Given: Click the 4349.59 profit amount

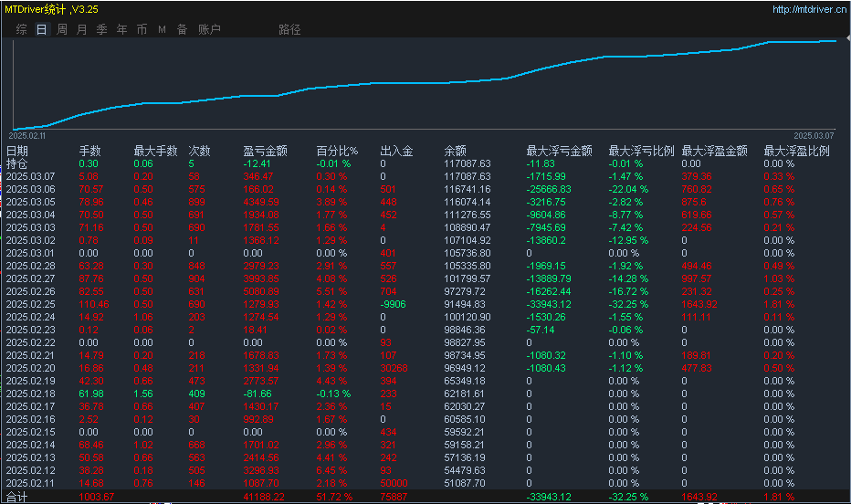Looking at the screenshot, I should click(261, 202).
